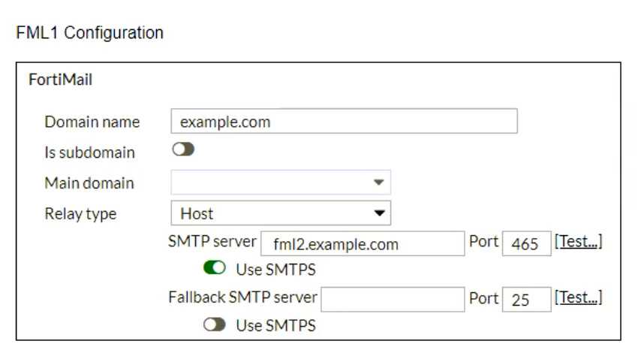Click the "Fallback SMTP server" label text
Viewport: 644px width, 356px height.
[x=243, y=297]
